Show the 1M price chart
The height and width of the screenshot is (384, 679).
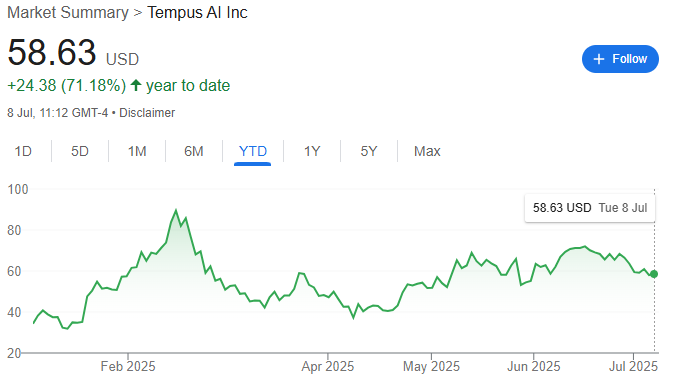[137, 151]
